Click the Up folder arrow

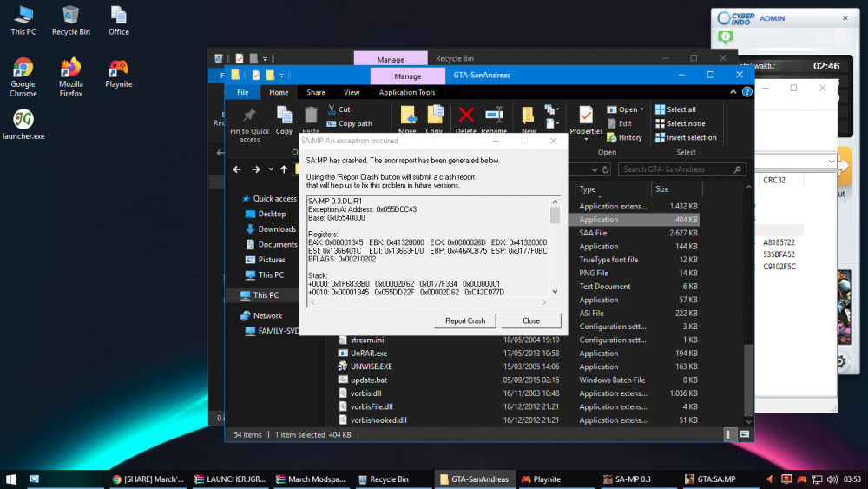coord(284,169)
